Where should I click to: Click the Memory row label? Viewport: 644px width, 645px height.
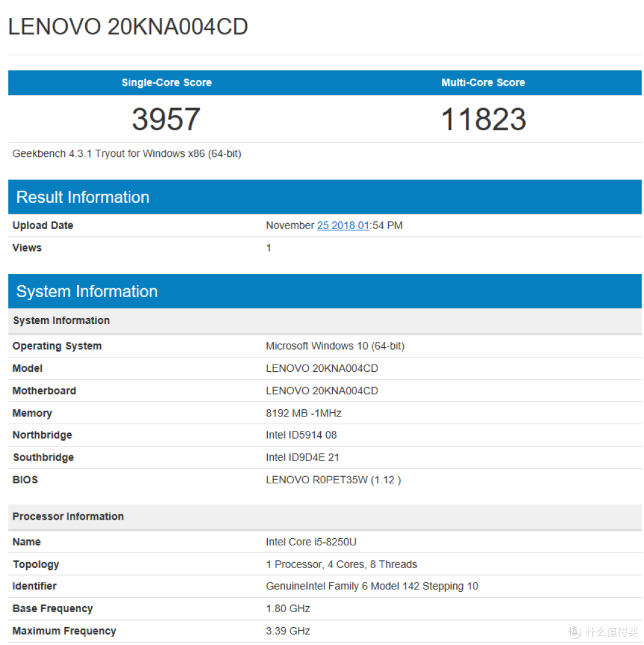[32, 413]
